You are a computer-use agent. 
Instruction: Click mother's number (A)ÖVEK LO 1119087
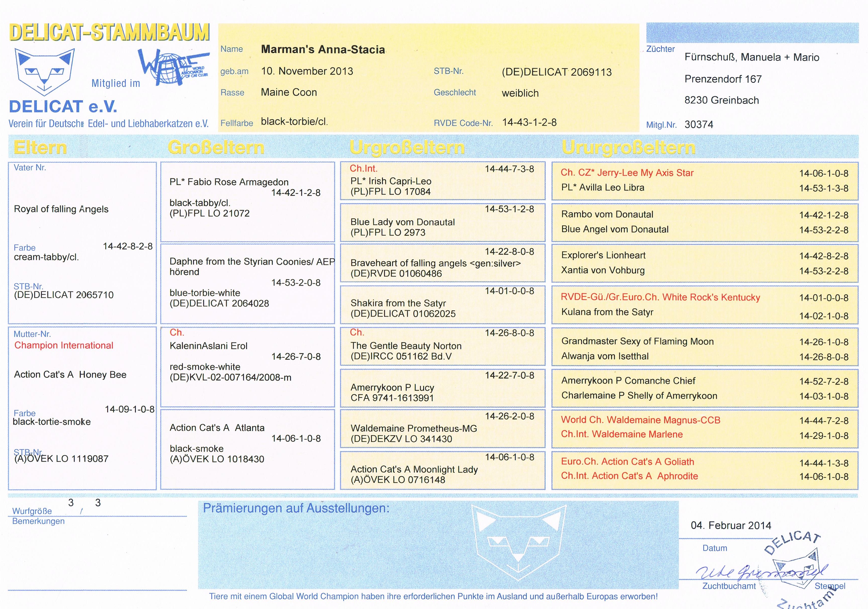pos(61,459)
